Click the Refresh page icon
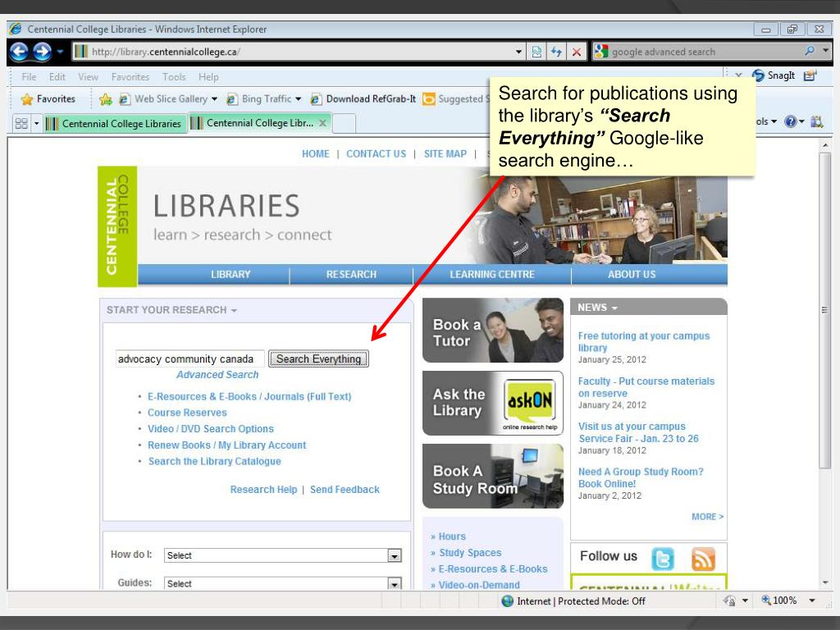The height and width of the screenshot is (630, 840). [556, 52]
